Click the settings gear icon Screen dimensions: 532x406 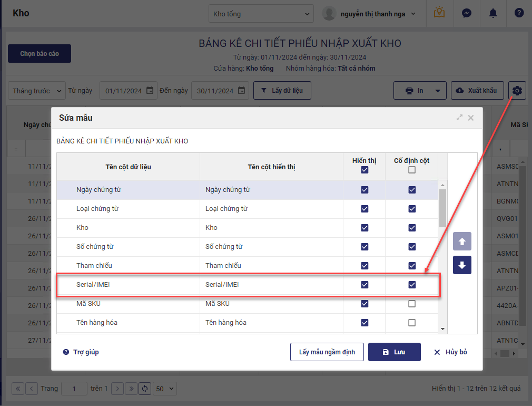517,91
